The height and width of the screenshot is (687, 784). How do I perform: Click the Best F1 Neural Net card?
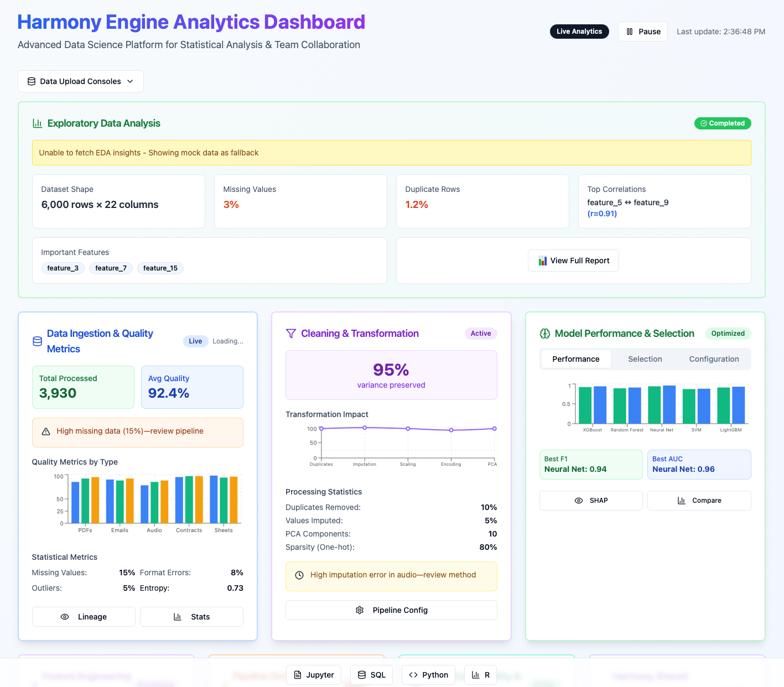591,465
